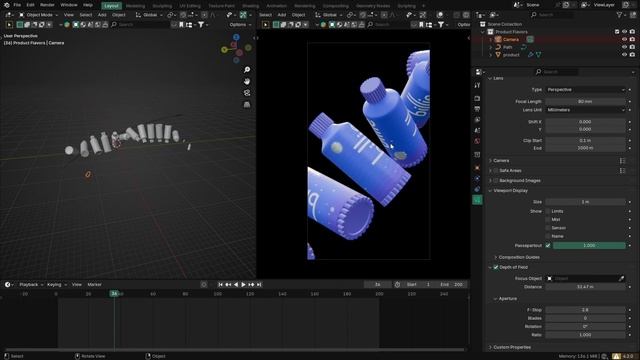The width and height of the screenshot is (640, 360).
Task: Open the Window menu
Action: point(69,5)
